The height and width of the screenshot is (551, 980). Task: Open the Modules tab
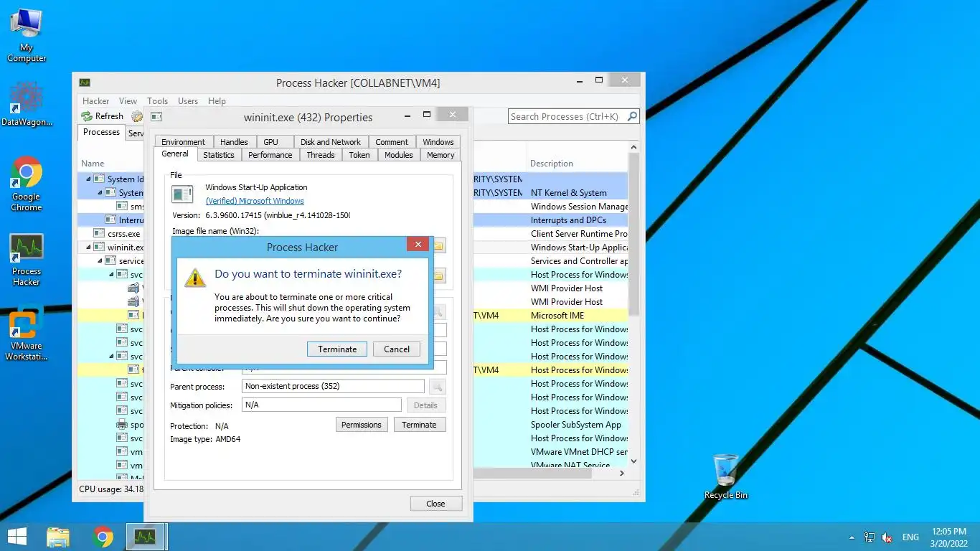click(x=399, y=155)
